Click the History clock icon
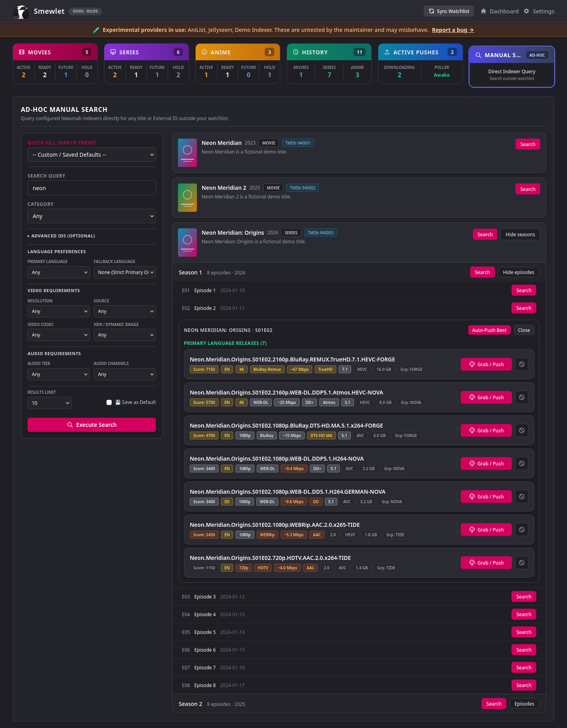Image resolution: width=567 pixels, height=728 pixels. (296, 52)
